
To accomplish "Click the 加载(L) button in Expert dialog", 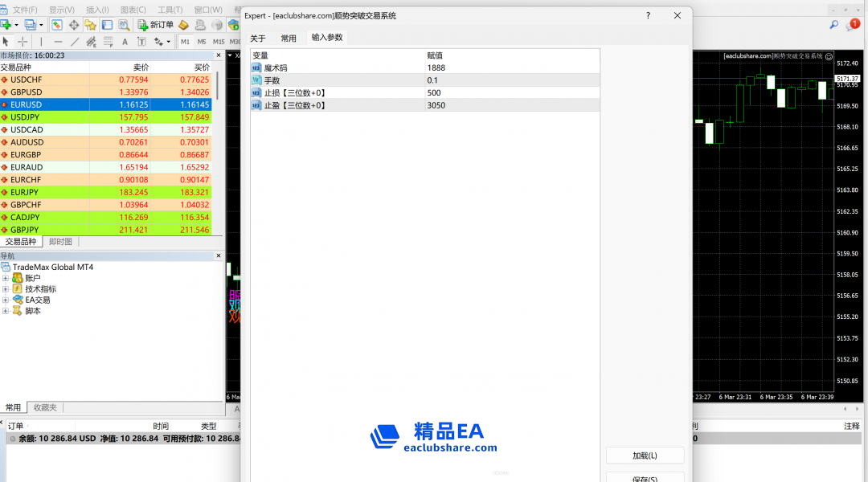I will coord(645,455).
